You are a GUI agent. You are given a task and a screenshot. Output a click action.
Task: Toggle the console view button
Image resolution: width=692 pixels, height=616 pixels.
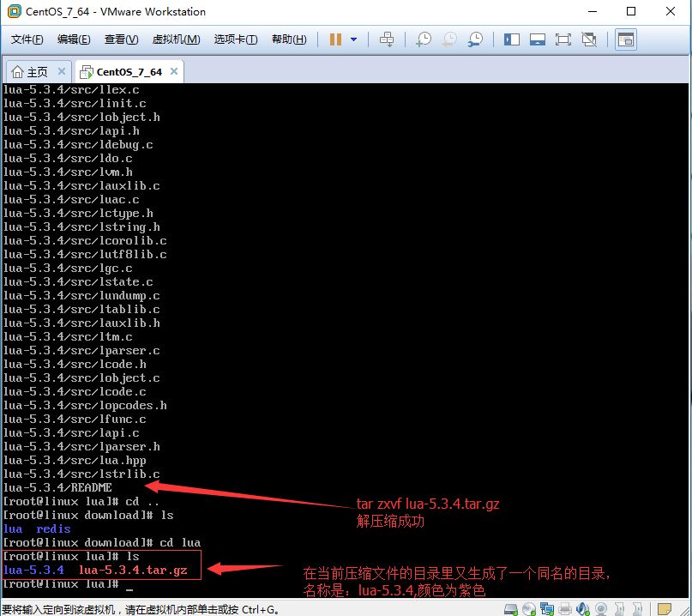[625, 39]
